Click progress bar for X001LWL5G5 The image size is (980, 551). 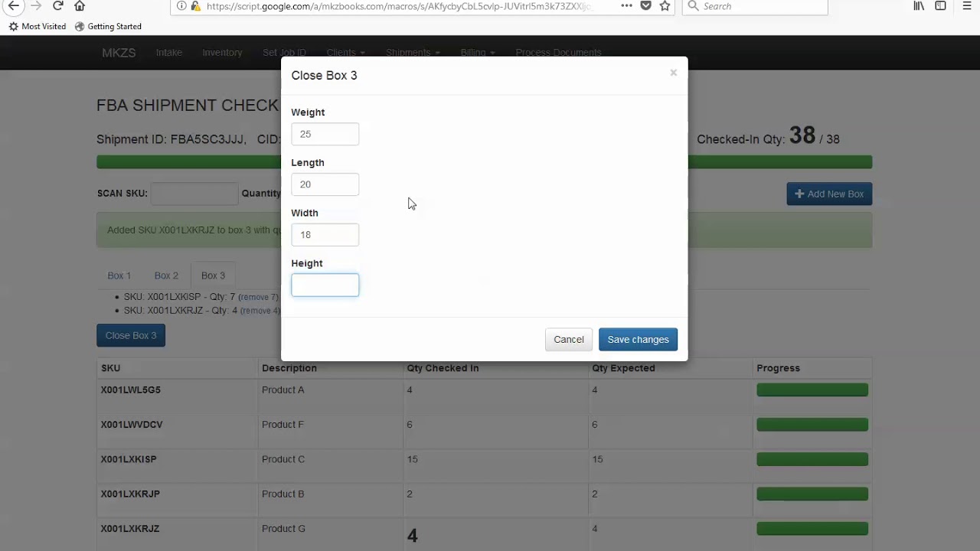coord(812,390)
